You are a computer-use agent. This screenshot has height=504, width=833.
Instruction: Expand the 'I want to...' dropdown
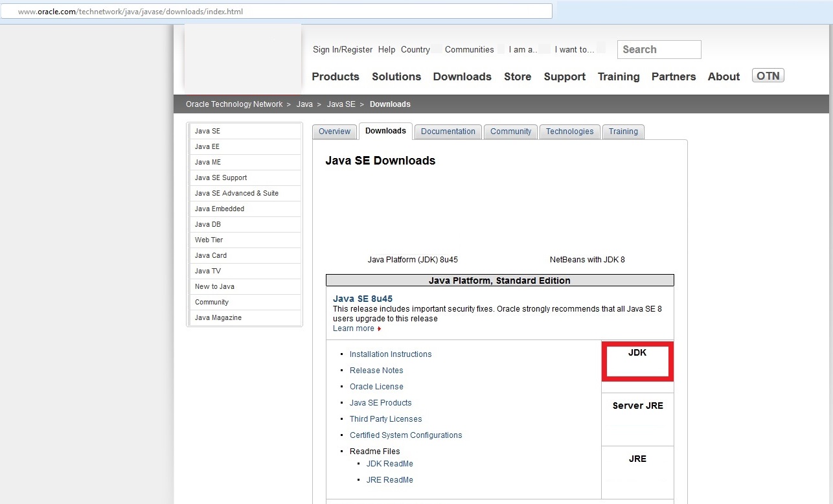tap(575, 49)
